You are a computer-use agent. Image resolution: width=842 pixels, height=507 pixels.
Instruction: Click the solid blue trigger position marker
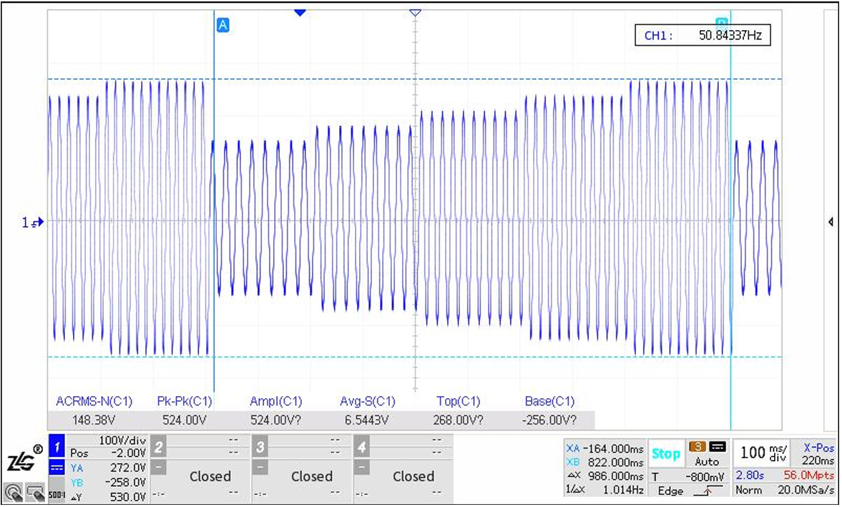300,12
